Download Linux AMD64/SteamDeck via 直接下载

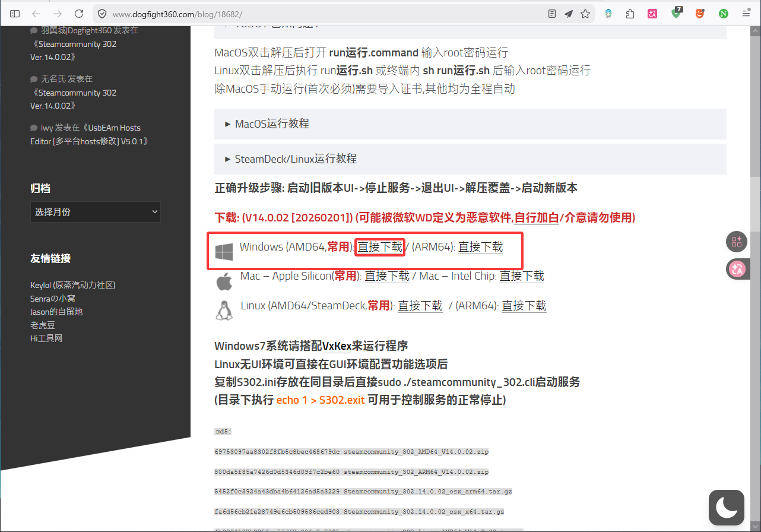[x=420, y=305]
